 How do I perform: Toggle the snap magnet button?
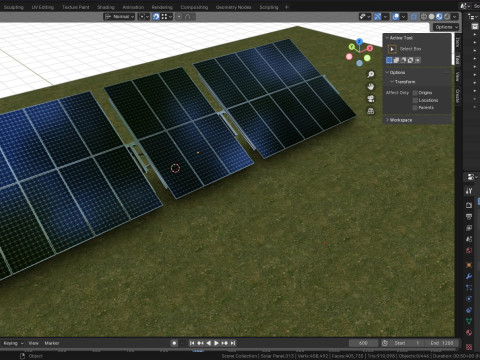(x=156, y=17)
